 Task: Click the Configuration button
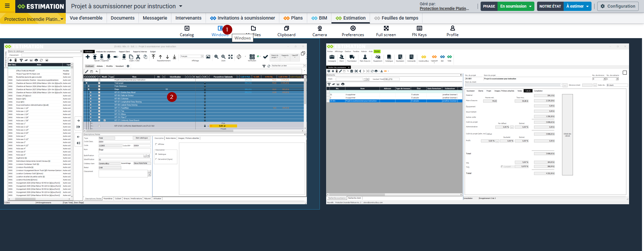pos(617,6)
